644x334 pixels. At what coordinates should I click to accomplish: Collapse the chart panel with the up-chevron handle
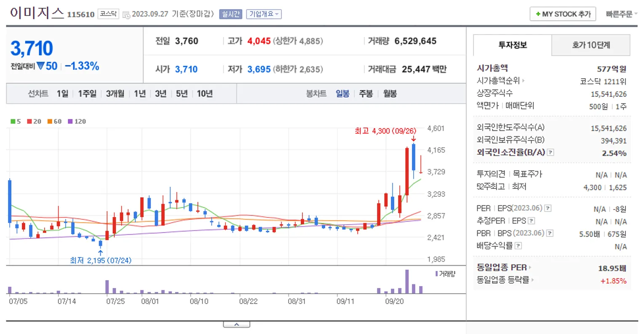pos(236,324)
